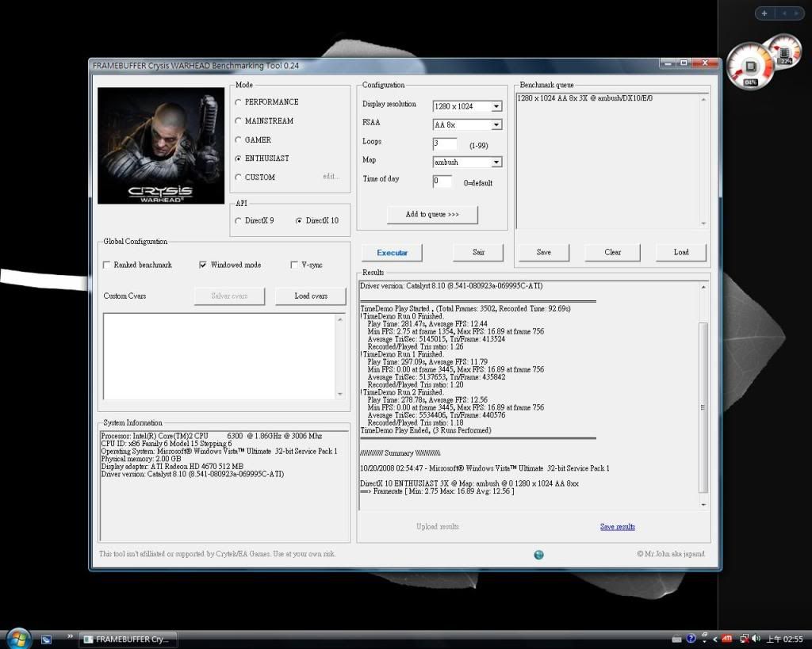Click the Time of day input field
812x649 pixels.
(442, 181)
